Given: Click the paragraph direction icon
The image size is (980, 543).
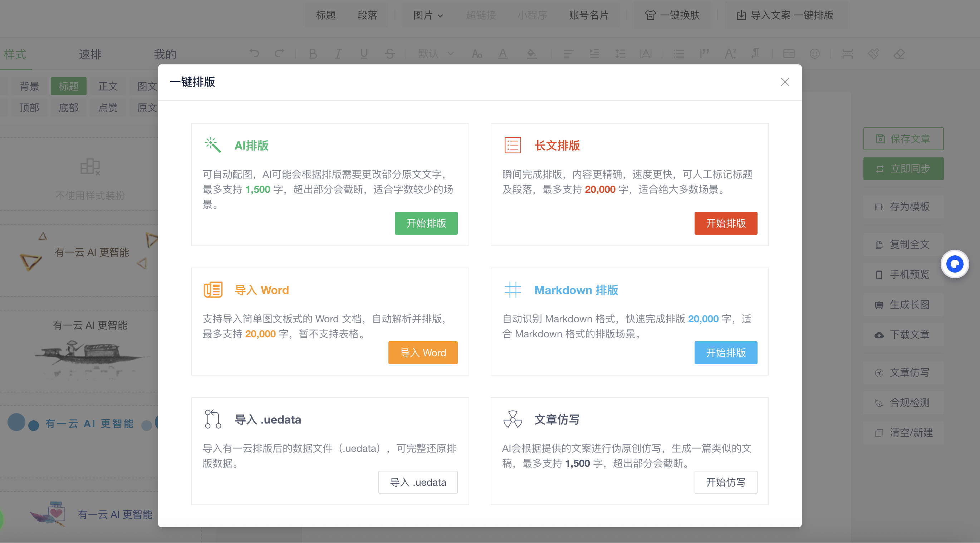Looking at the screenshot, I should pos(755,54).
